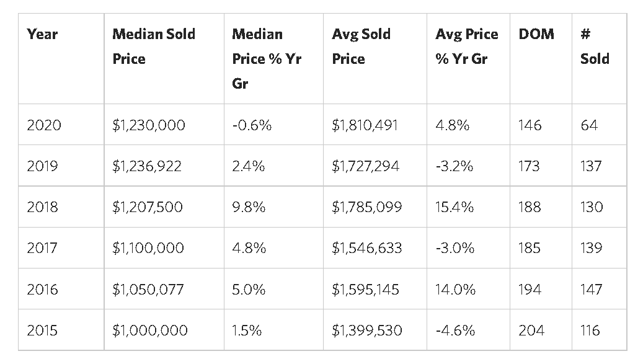The image size is (643, 364).
Task: Click the $1,399,530 average price cell
Action: (366, 331)
